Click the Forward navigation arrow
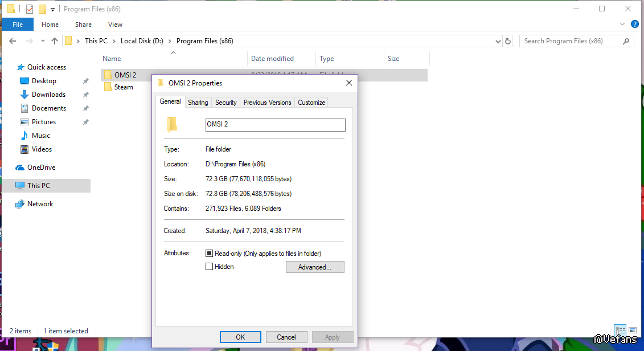Screen dimensions: 644x351 pyautogui.click(x=29, y=41)
